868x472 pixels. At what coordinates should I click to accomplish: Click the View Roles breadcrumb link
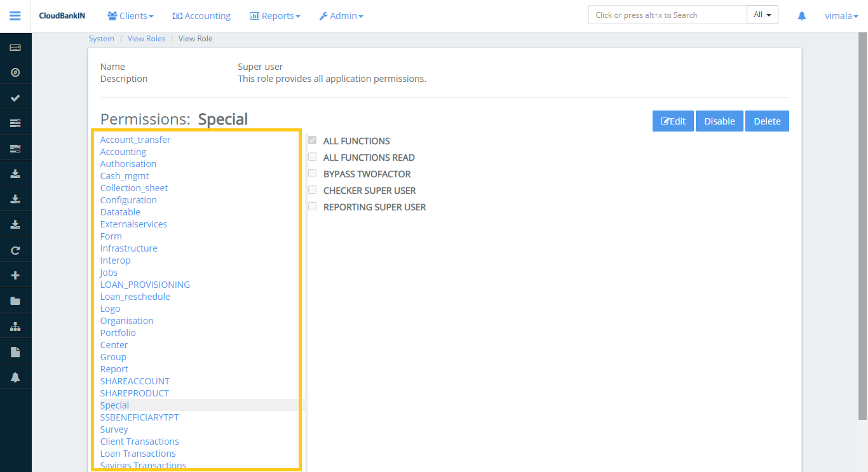click(146, 38)
